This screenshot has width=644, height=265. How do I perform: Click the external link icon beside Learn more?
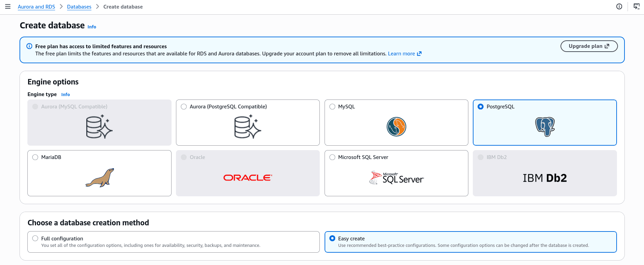click(x=419, y=54)
